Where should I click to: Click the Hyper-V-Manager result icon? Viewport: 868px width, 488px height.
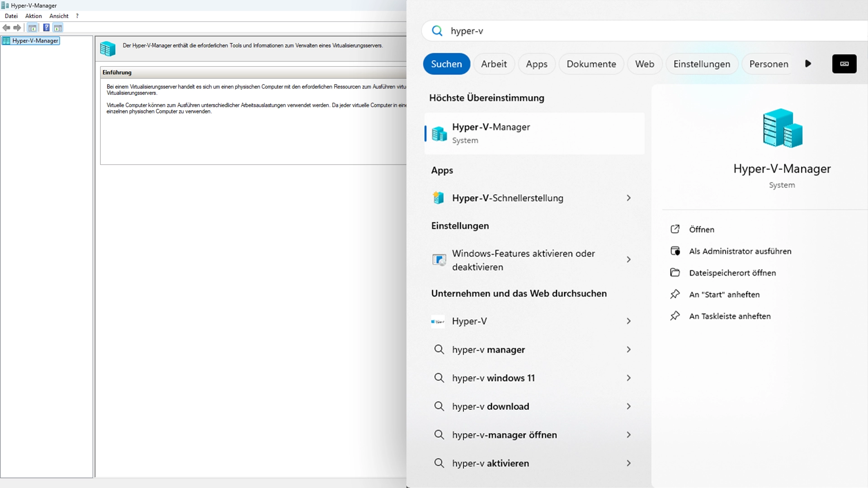click(x=439, y=134)
